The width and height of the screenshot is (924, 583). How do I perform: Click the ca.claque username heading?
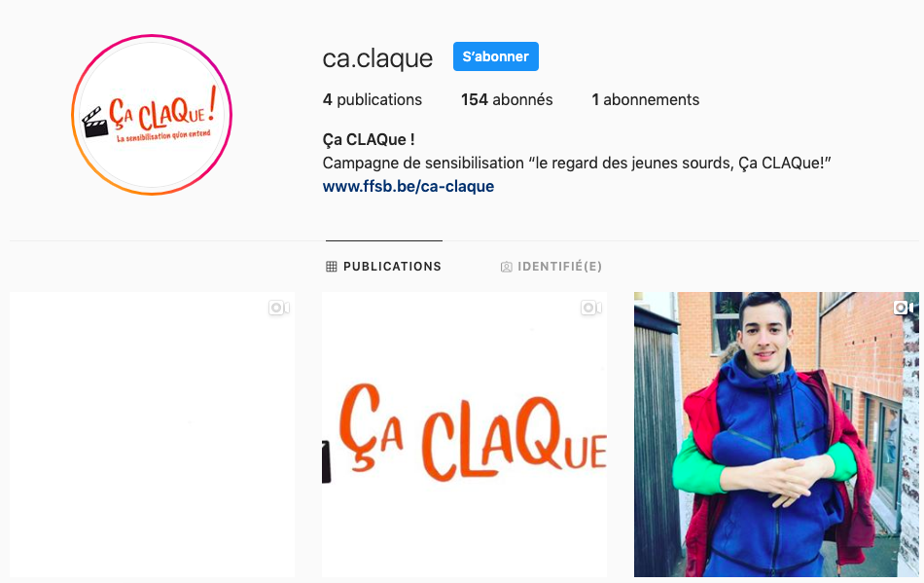click(x=377, y=58)
